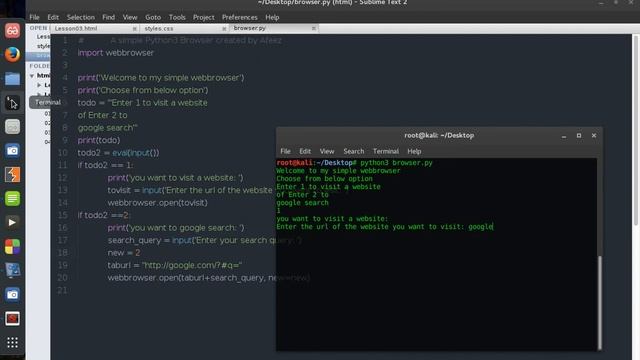Open Sublime Text Edit menu
This screenshot has height=360, width=640.
(x=53, y=17)
